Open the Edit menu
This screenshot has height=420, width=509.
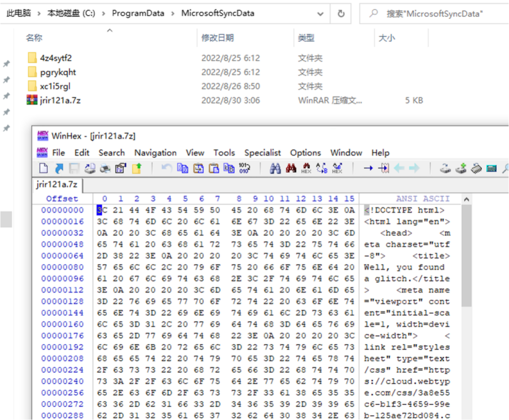click(x=82, y=153)
